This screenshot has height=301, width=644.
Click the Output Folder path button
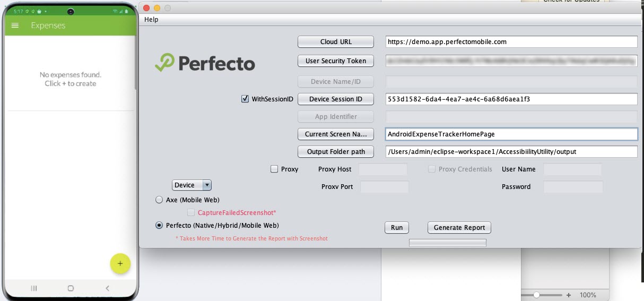(336, 152)
